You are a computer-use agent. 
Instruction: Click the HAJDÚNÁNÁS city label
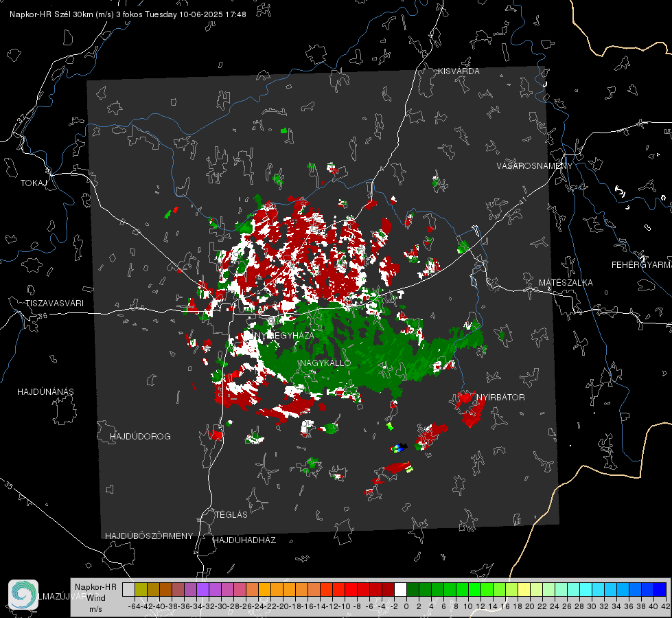pos(45,391)
